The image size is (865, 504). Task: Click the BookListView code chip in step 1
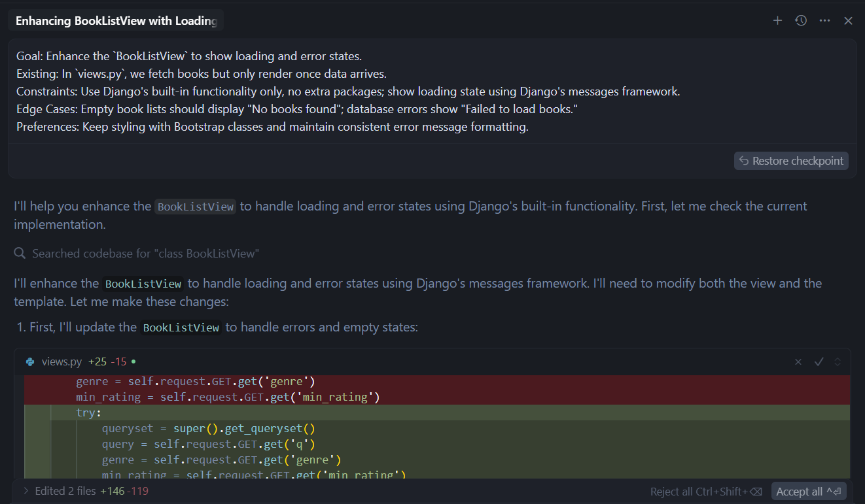(x=181, y=328)
